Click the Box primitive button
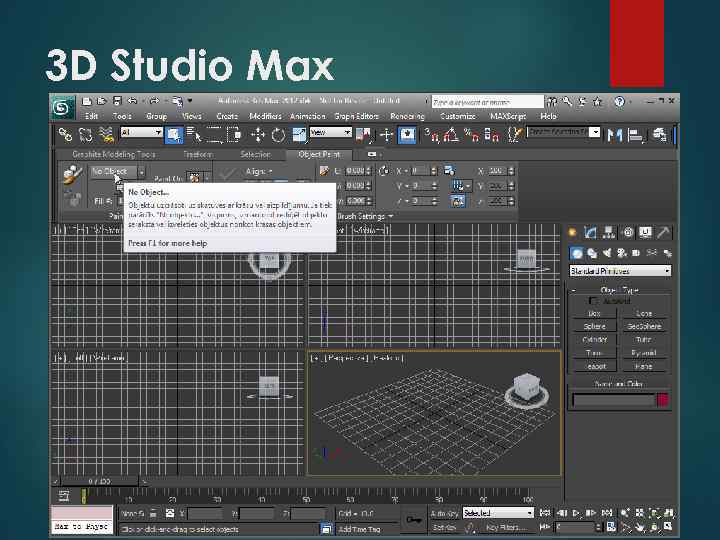Image resolution: width=720 pixels, height=540 pixels. pyautogui.click(x=594, y=314)
